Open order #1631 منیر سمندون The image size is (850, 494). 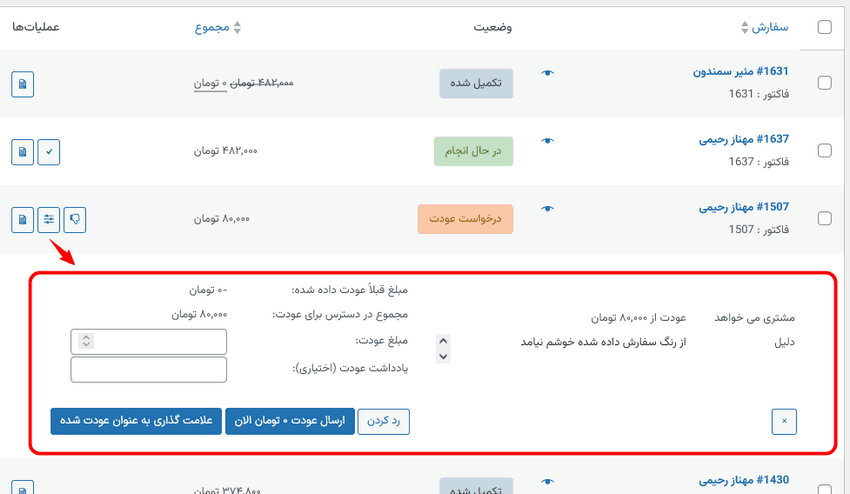740,72
